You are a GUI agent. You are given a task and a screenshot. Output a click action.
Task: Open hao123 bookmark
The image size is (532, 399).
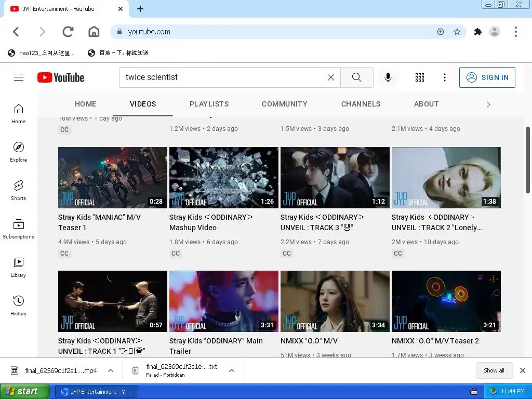click(41, 53)
